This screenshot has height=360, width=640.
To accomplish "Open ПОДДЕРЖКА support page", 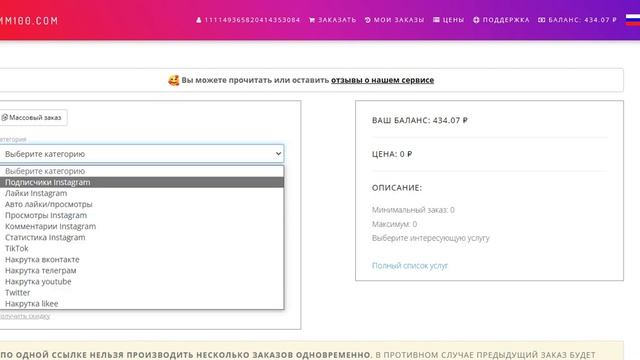I will (x=501, y=20).
